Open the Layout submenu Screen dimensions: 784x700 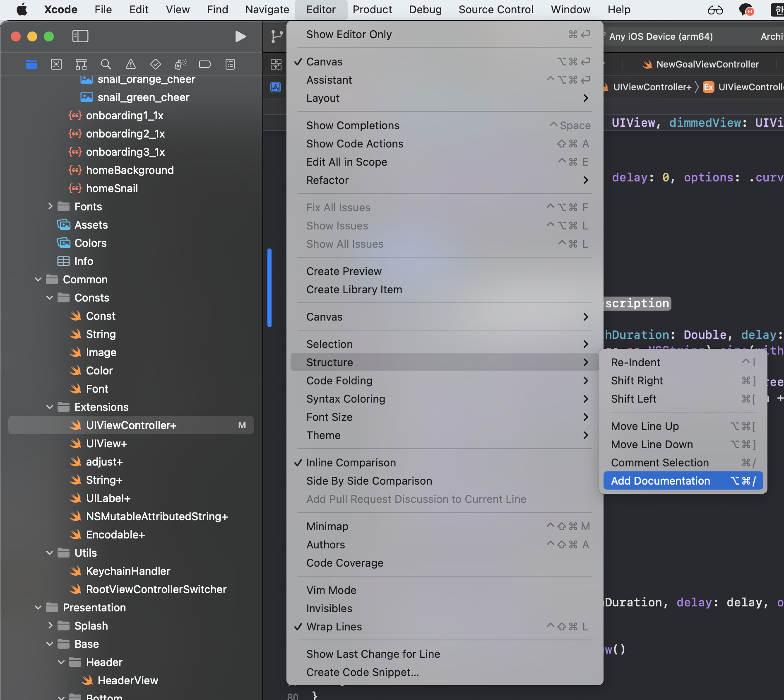tap(445, 98)
